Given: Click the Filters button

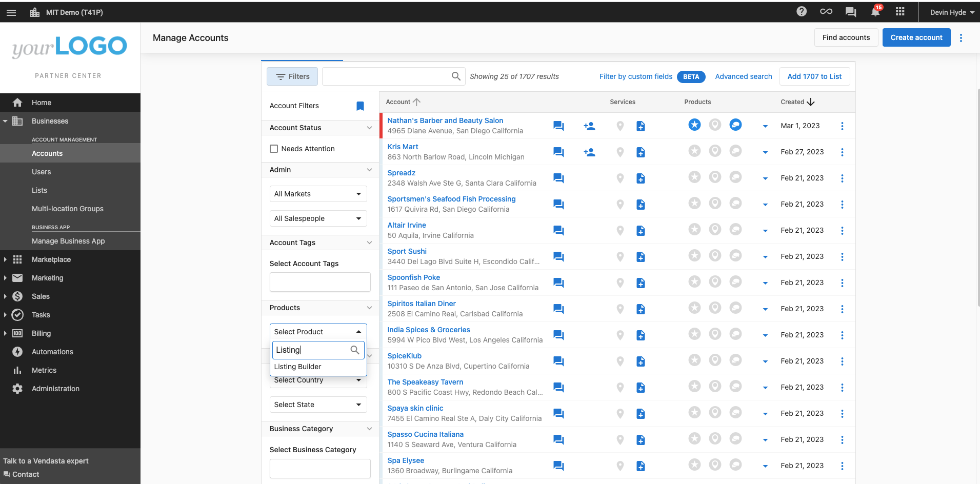Looking at the screenshot, I should click(292, 76).
